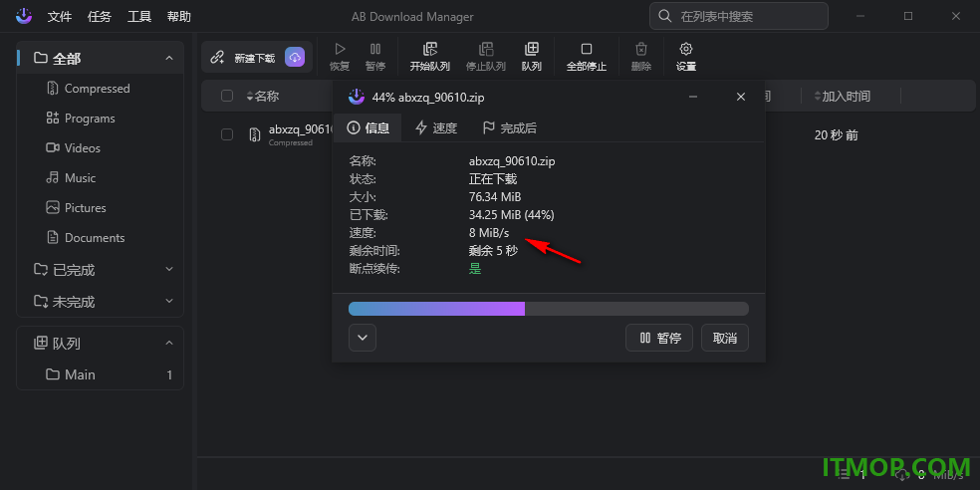980x490 pixels.
Task: Focus the 在列表中搜索 search field
Action: (x=739, y=16)
